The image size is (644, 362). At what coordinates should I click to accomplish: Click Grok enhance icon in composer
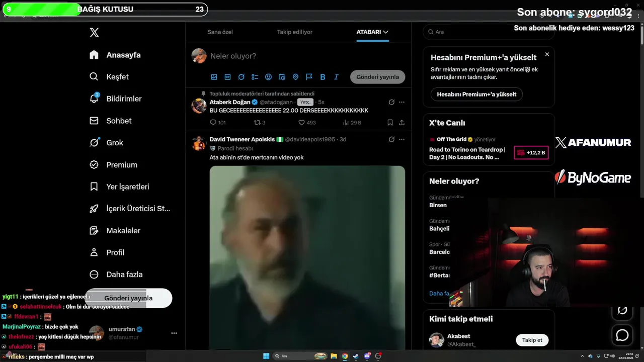click(x=241, y=77)
